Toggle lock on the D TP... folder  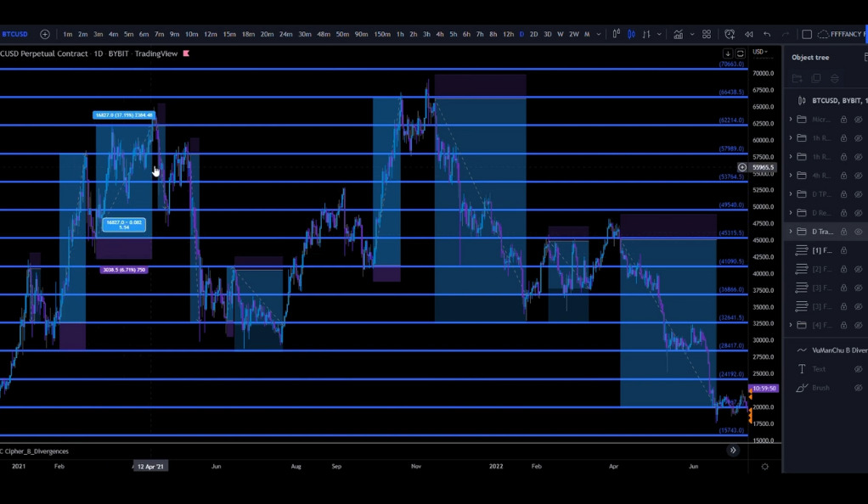click(x=843, y=194)
